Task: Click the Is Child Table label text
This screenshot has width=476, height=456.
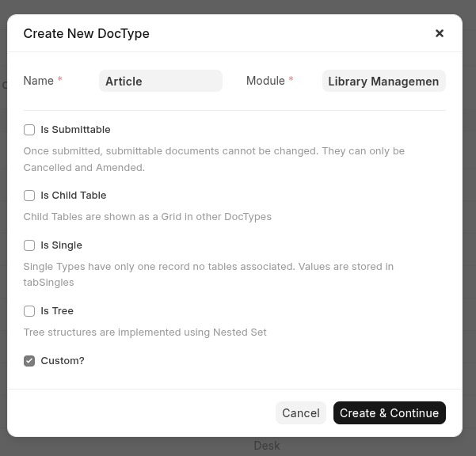Action: pyautogui.click(x=73, y=196)
